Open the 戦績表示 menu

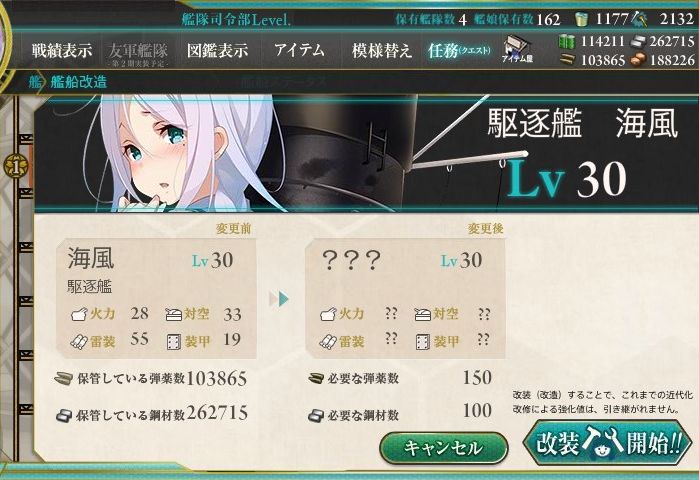(x=62, y=50)
